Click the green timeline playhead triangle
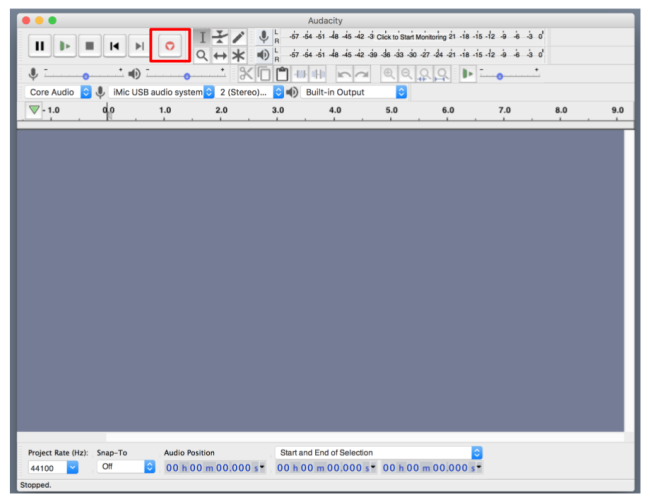Image resolution: width=650 pixels, height=502 pixels. [x=34, y=110]
